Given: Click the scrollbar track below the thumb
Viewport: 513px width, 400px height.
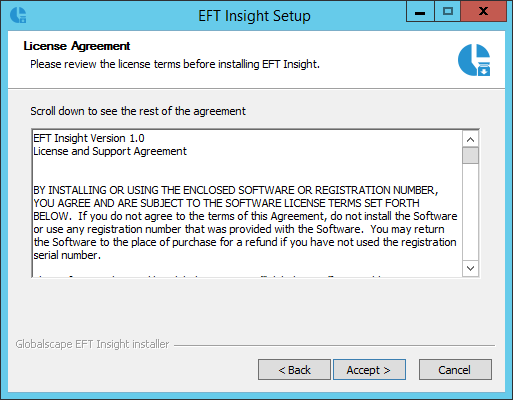Looking at the screenshot, I should [x=470, y=212].
